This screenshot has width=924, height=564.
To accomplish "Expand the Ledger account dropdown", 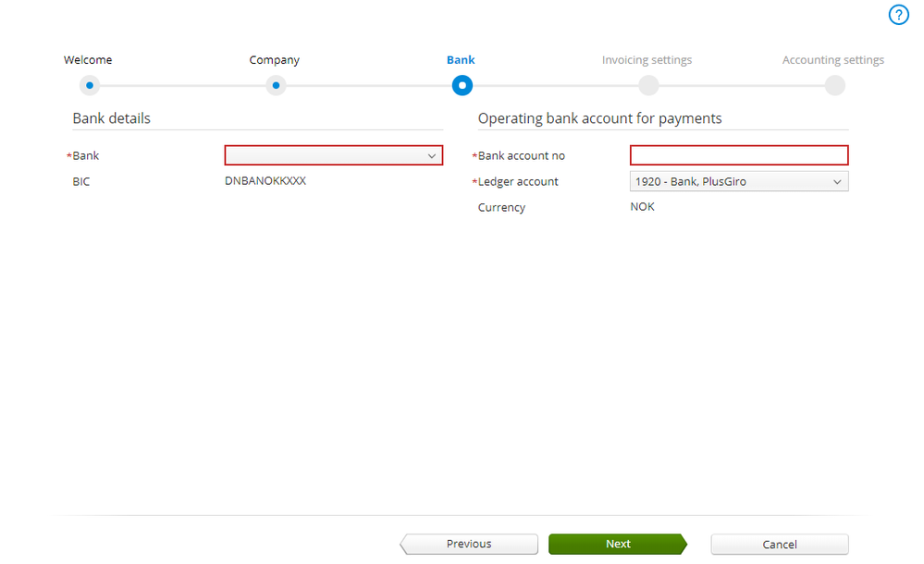I will click(x=739, y=181).
